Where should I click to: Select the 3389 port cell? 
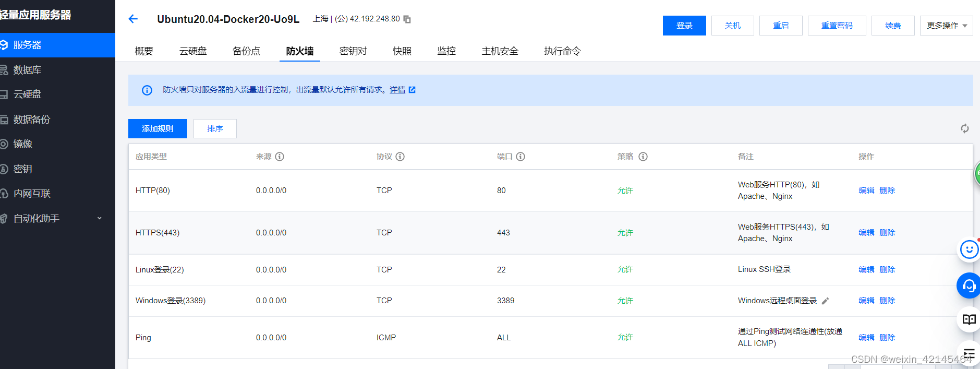(x=505, y=301)
